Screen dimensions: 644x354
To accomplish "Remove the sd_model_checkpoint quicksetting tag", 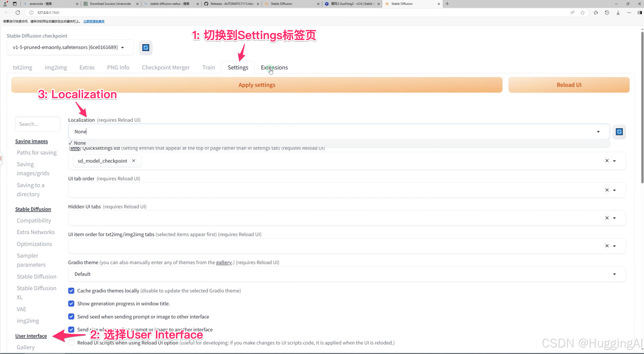I will tap(134, 161).
